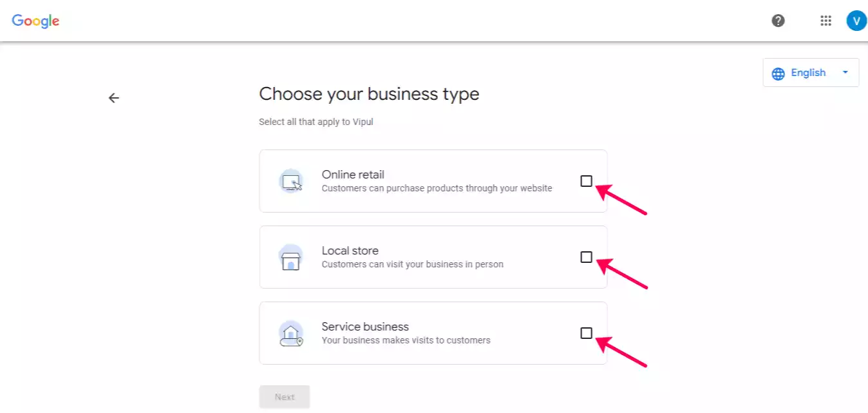
Task: Click the Google logo
Action: 35,21
